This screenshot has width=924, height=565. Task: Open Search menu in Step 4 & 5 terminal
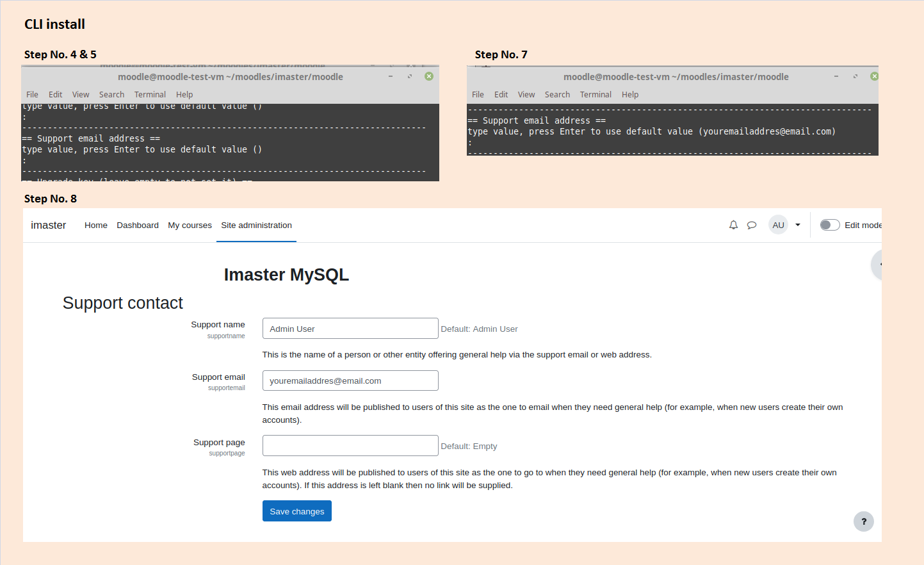tap(111, 95)
